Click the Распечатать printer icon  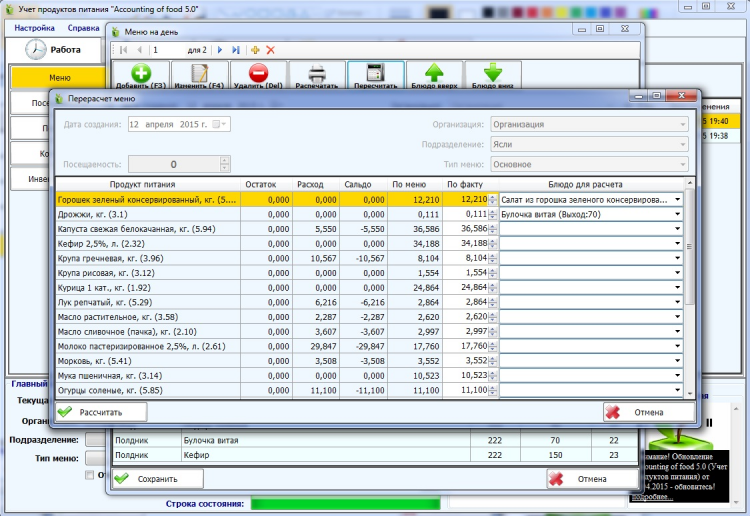316,74
